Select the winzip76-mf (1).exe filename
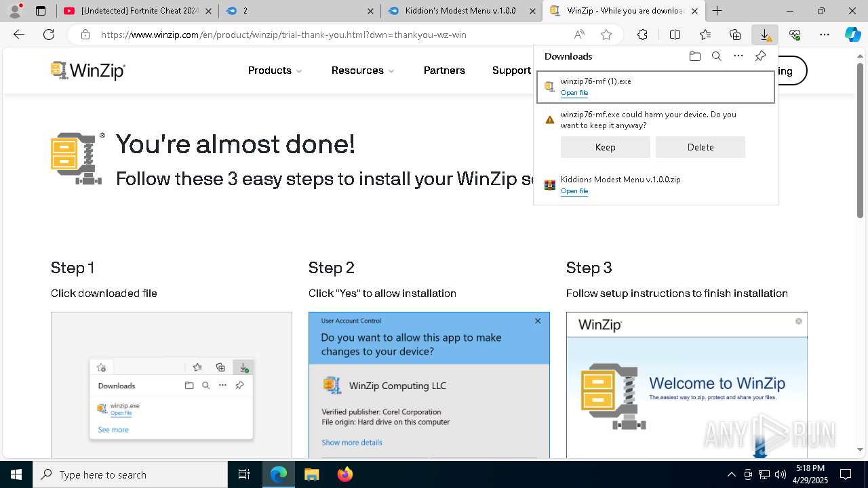The image size is (868, 488). coord(595,81)
